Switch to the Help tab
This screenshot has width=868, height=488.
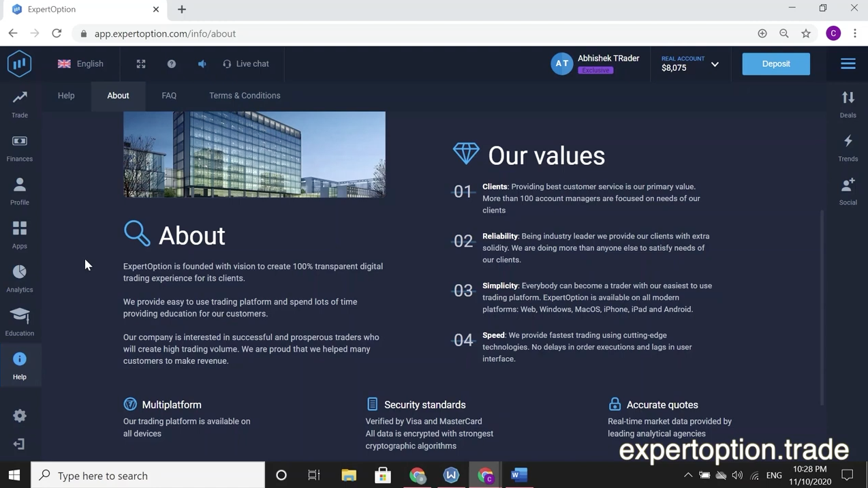point(66,96)
